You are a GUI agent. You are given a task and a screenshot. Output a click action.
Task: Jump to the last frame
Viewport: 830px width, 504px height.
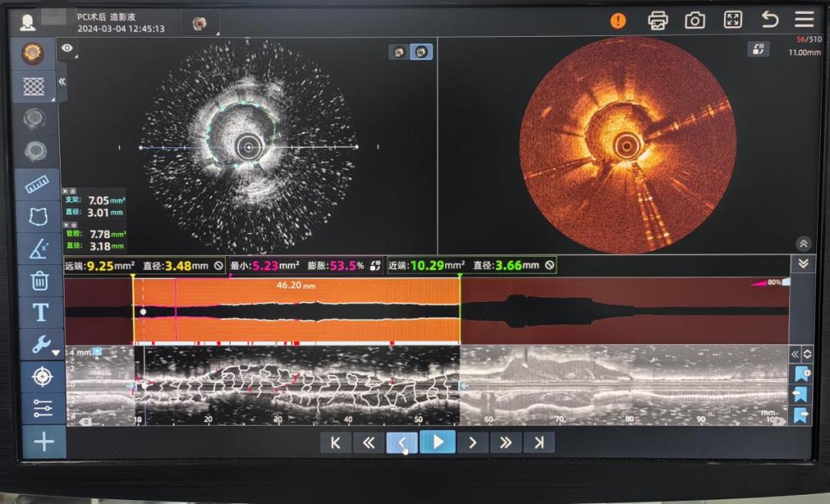point(539,443)
